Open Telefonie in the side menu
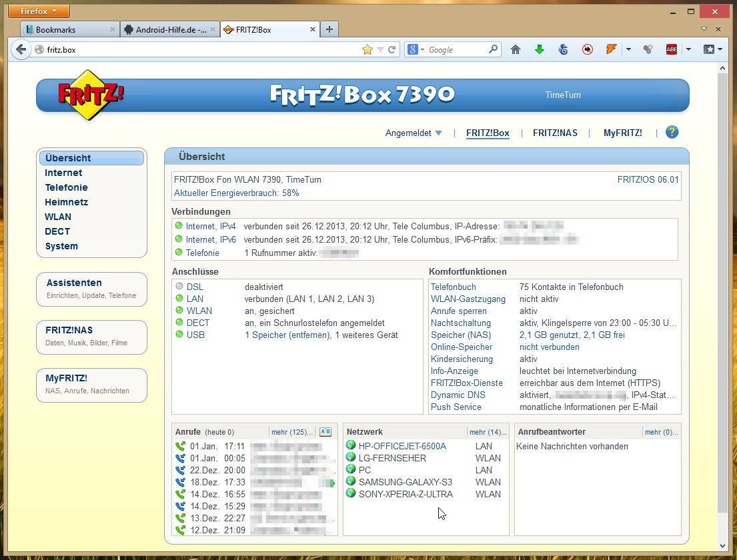Image resolution: width=737 pixels, height=560 pixels. click(66, 187)
